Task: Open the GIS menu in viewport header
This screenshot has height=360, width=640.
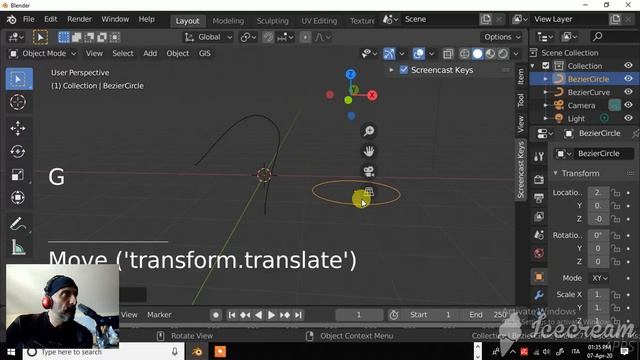Action: pyautogui.click(x=204, y=53)
